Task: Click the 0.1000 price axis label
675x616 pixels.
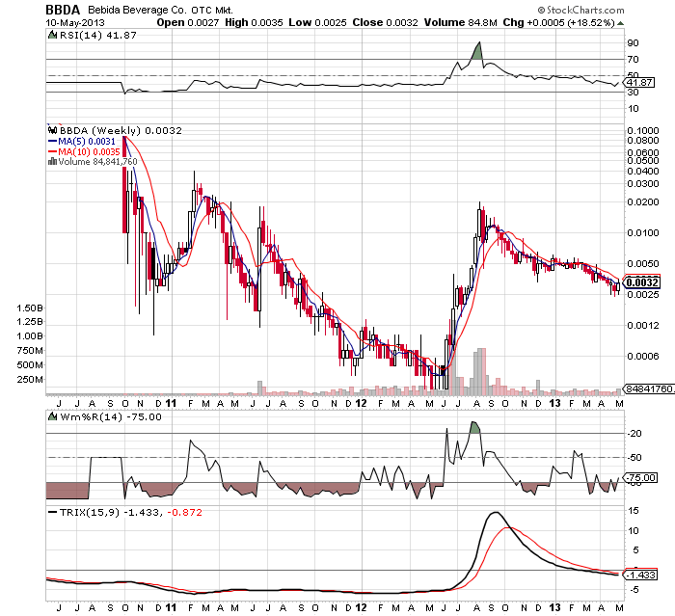Action: [643, 130]
